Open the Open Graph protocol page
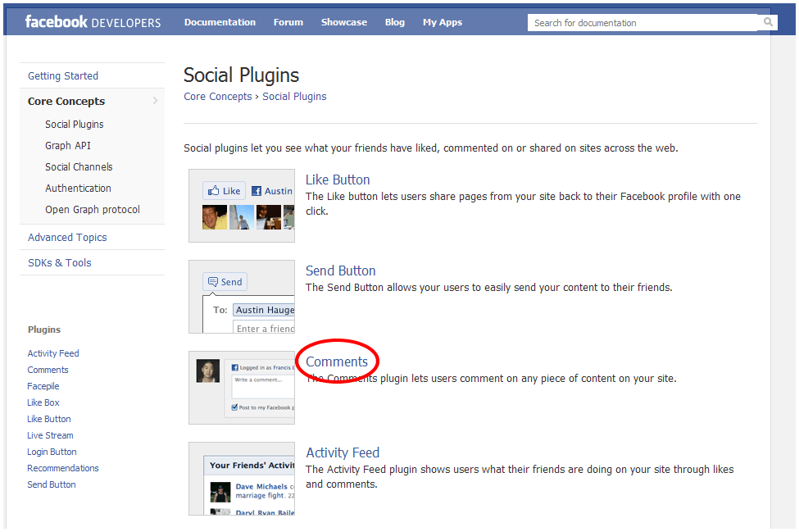This screenshot has width=799, height=532. click(91, 209)
